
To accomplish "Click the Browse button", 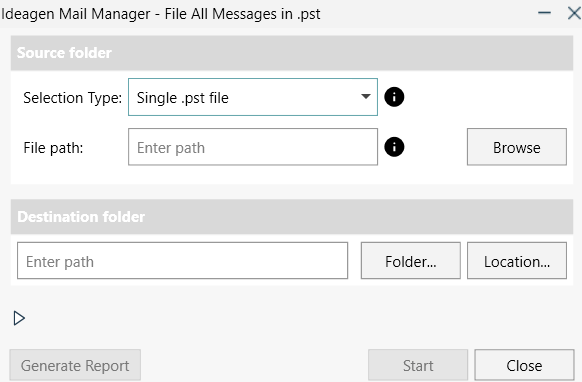I will tap(517, 147).
